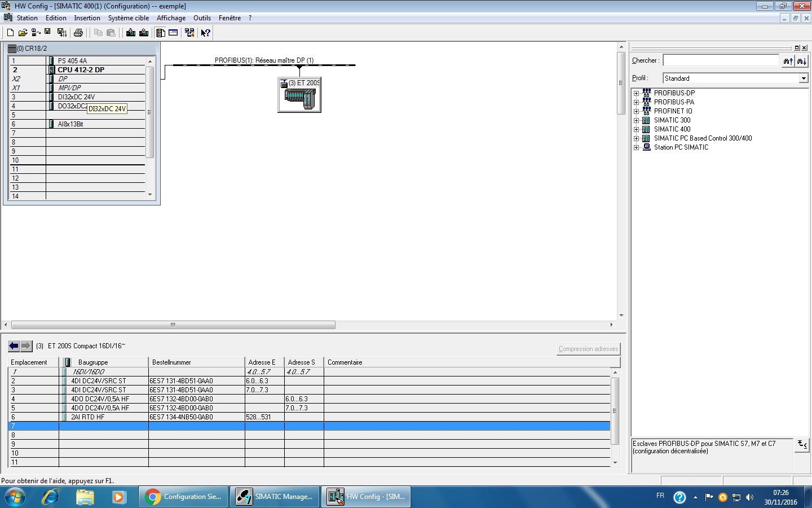Click the Upload from Module icon
This screenshot has width=812, height=508.
coord(144,33)
